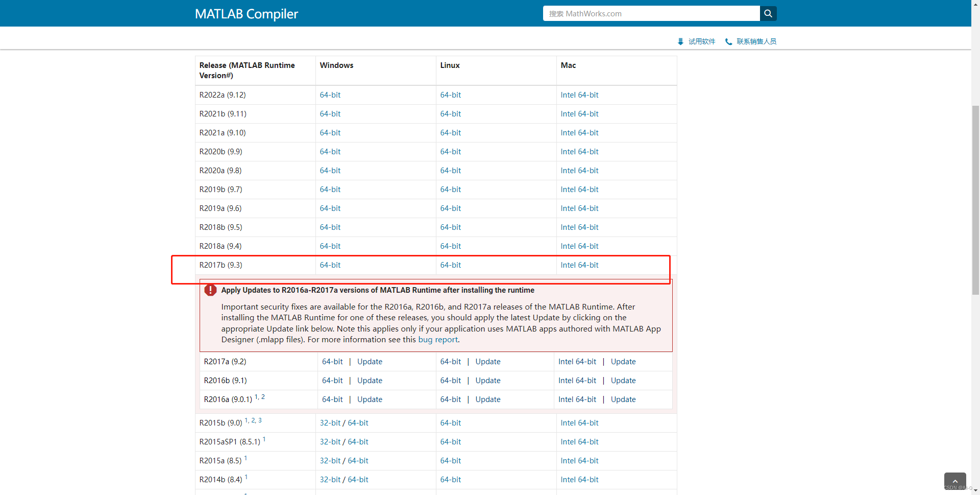Open R2016b Windows Update link

tap(370, 381)
